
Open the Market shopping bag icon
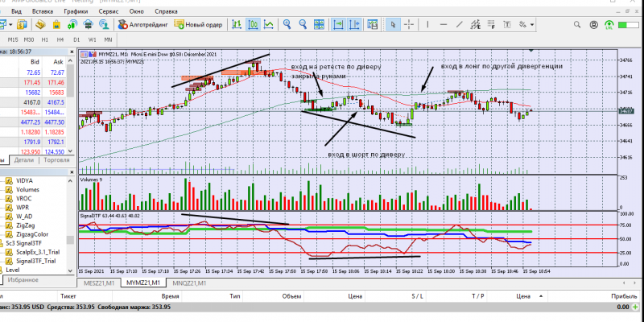[x=56, y=24]
